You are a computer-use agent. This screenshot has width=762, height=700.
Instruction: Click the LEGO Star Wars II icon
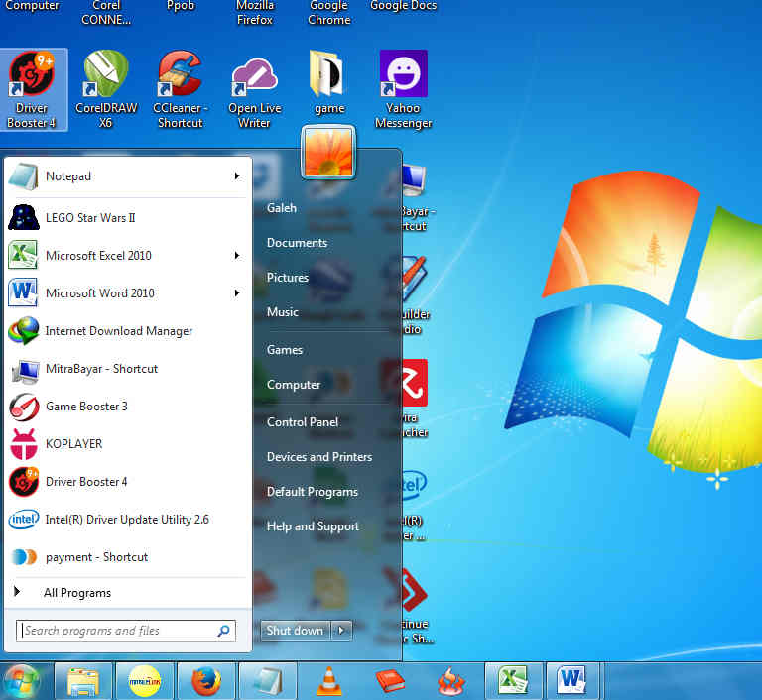pyautogui.click(x=24, y=217)
